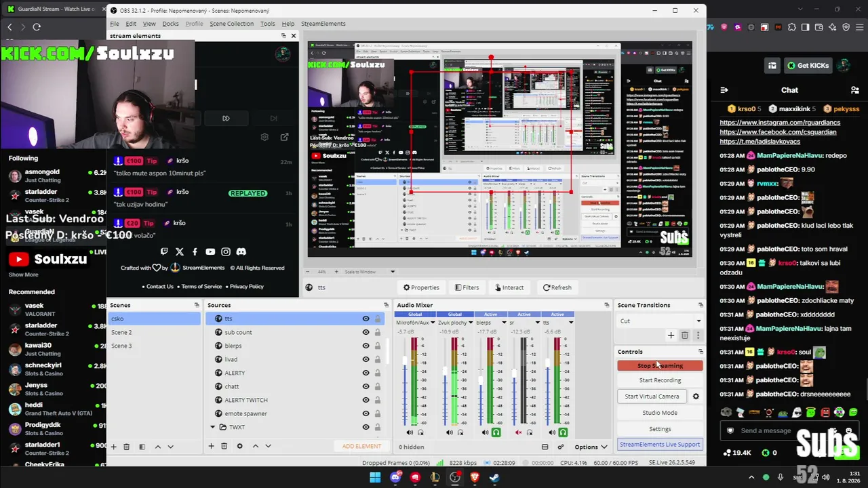The width and height of the screenshot is (868, 488).
Task: Expand the Audio Mixer Options menu
Action: pyautogui.click(x=591, y=447)
